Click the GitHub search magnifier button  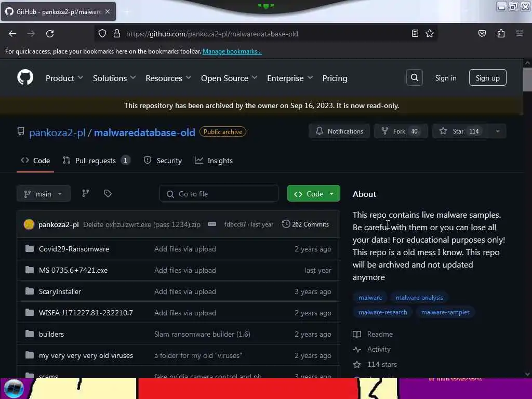(x=414, y=78)
